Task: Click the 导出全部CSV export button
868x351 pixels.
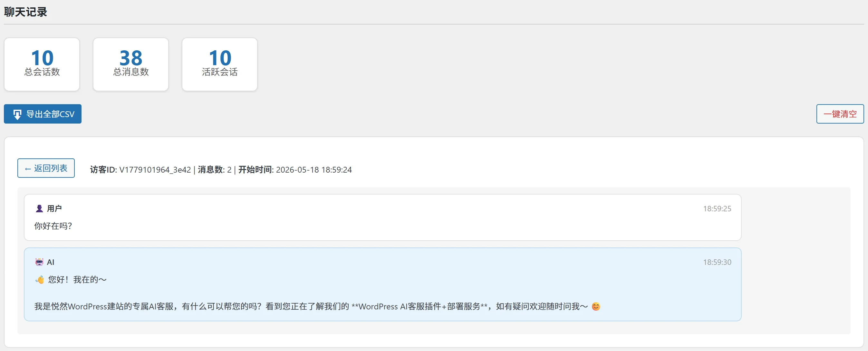Action: tap(43, 114)
